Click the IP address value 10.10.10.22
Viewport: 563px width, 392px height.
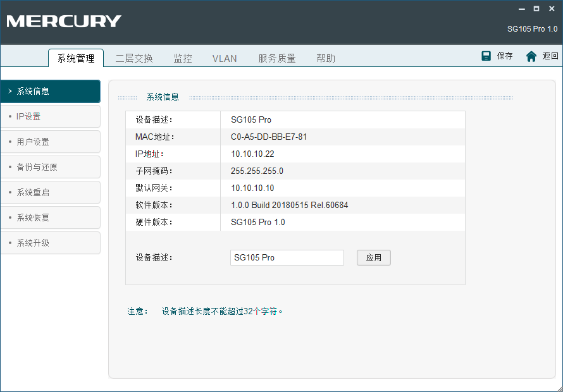[252, 154]
